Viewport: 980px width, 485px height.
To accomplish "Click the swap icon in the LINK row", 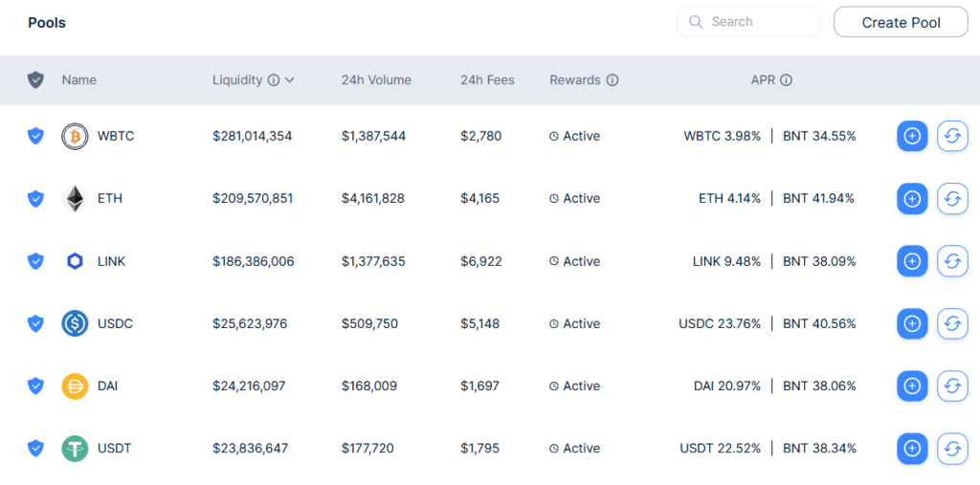I will [952, 261].
